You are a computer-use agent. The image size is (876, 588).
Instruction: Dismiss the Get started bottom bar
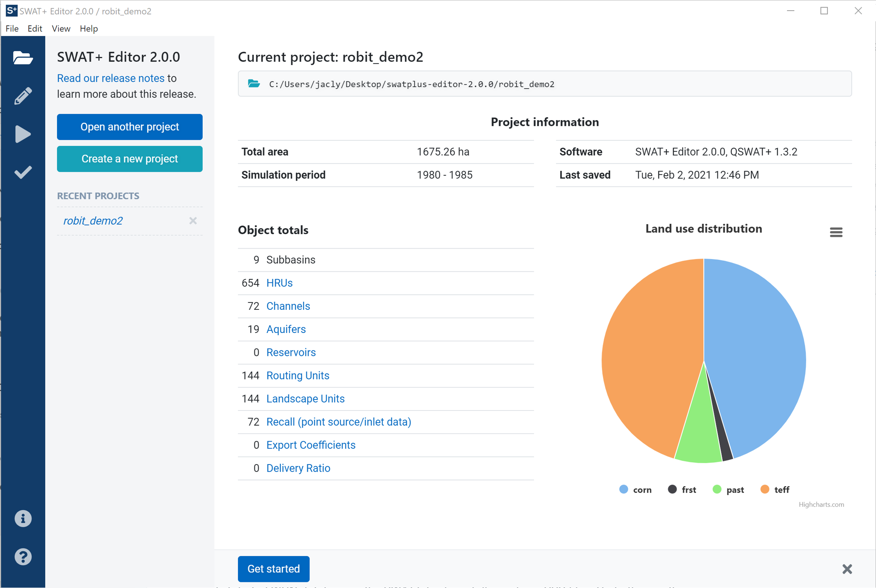(x=847, y=569)
